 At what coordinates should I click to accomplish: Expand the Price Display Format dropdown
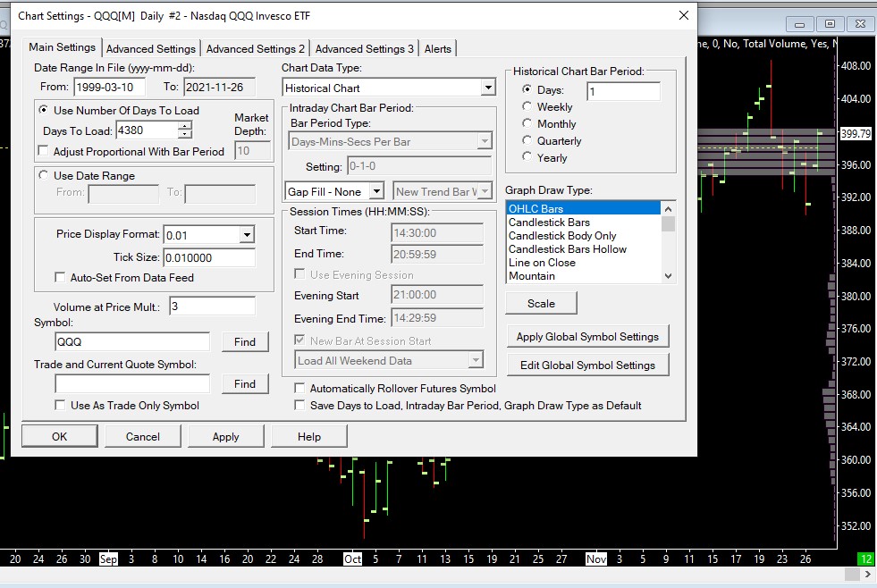click(247, 235)
